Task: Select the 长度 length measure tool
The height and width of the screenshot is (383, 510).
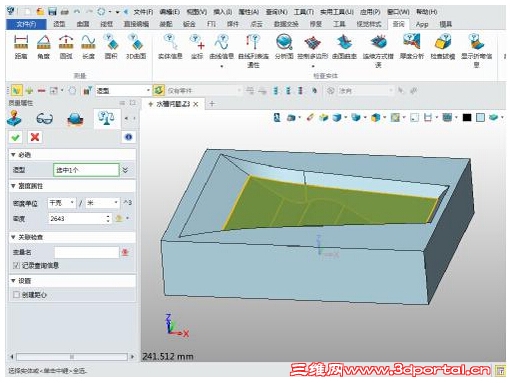Action: pos(88,47)
